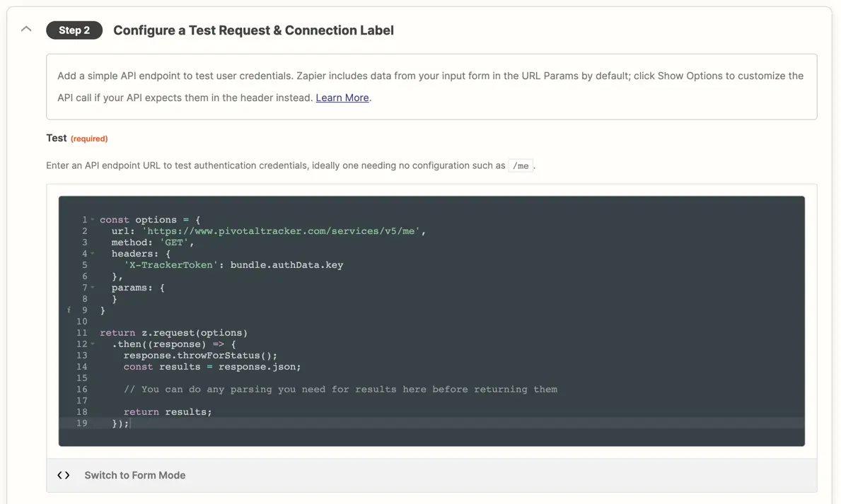Open the Learn More link

[x=342, y=98]
